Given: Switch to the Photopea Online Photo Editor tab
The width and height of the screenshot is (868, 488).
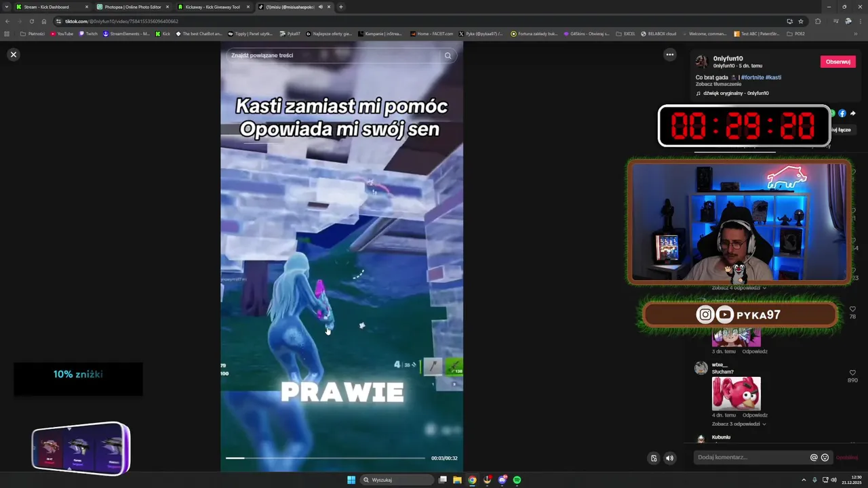Looking at the screenshot, I should coord(133,7).
